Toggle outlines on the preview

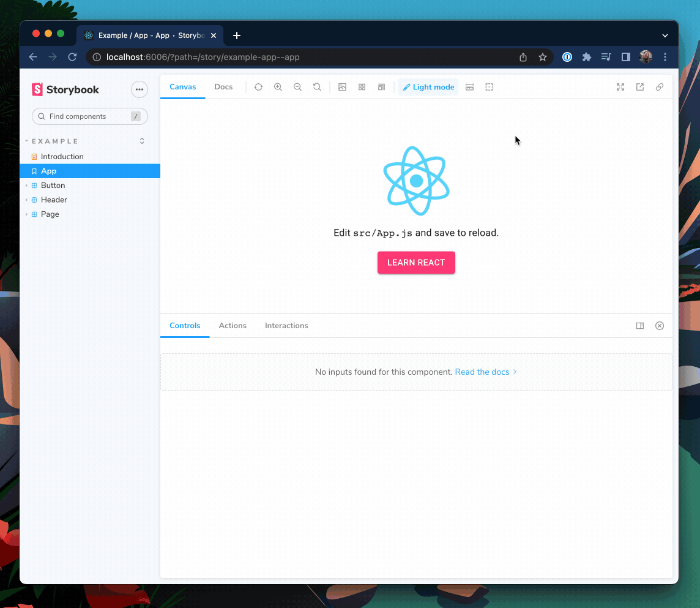[x=489, y=87]
